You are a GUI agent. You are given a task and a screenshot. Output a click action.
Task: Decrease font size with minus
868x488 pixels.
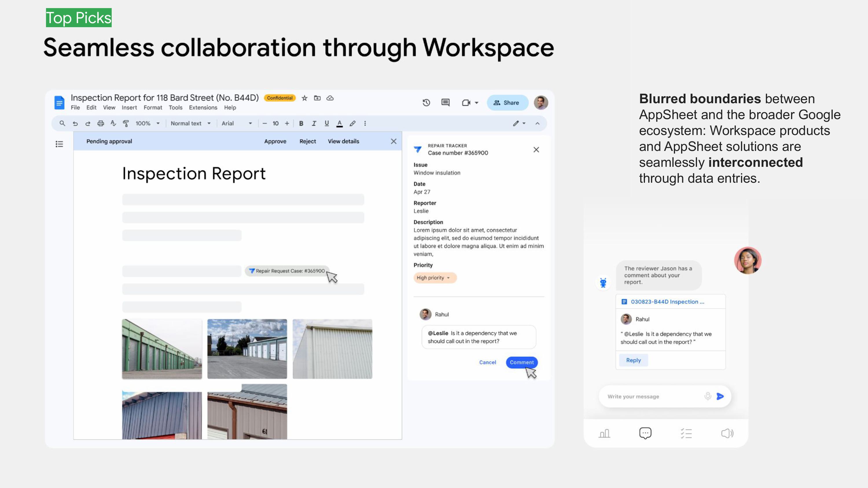(x=264, y=124)
